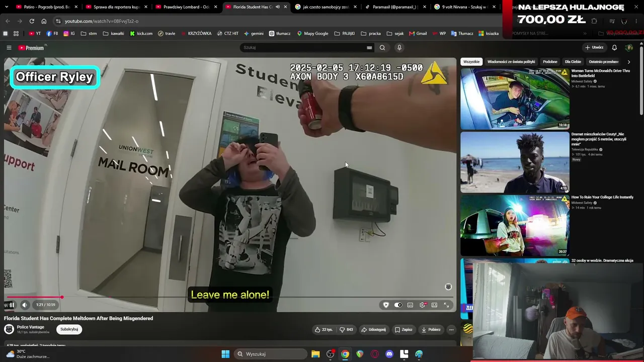Image resolution: width=644 pixels, height=362 pixels.
Task: Go back with the browser back arrow
Action: click(x=8, y=21)
